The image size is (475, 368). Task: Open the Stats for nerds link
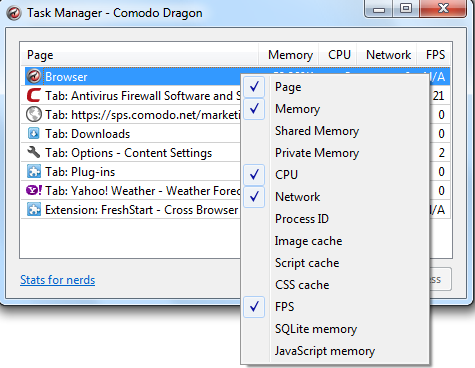click(57, 280)
